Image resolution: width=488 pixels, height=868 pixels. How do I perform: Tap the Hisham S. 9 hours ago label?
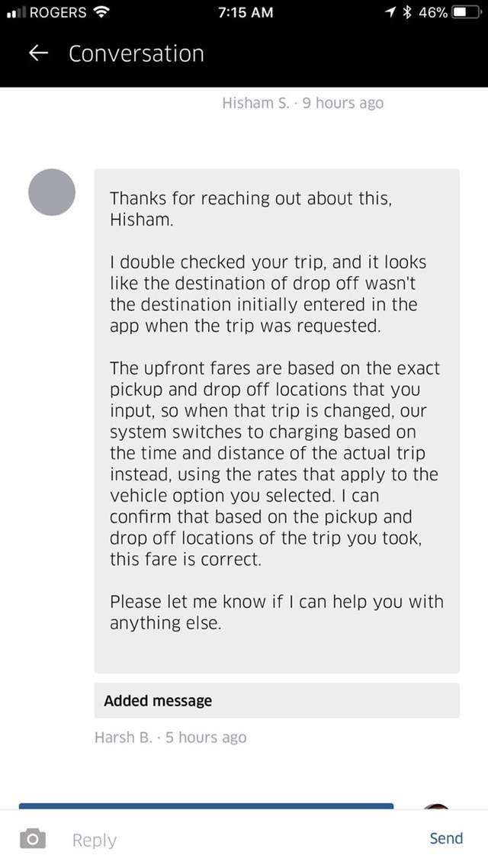(302, 103)
